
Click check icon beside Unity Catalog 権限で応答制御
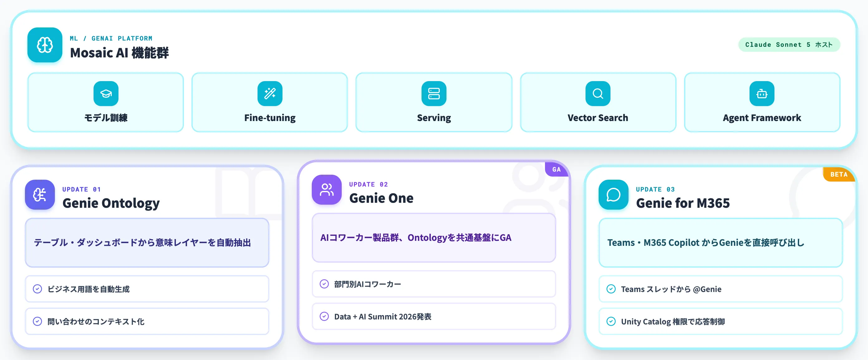(611, 321)
